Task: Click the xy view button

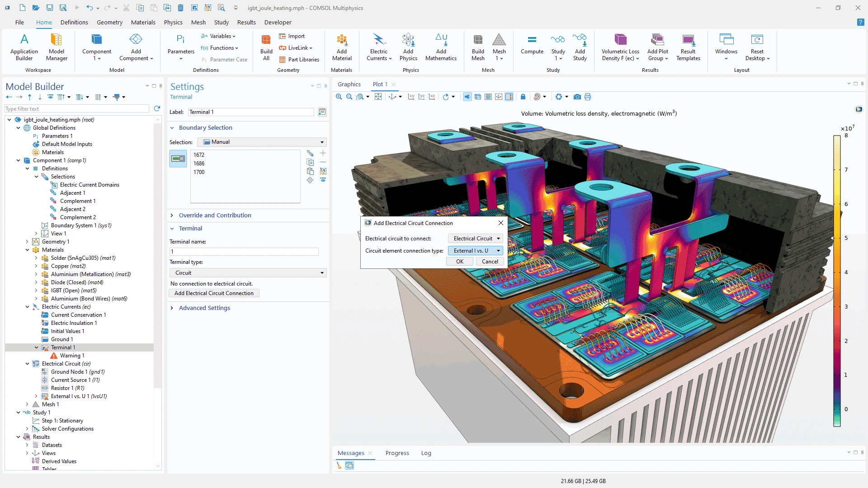Action: (411, 97)
